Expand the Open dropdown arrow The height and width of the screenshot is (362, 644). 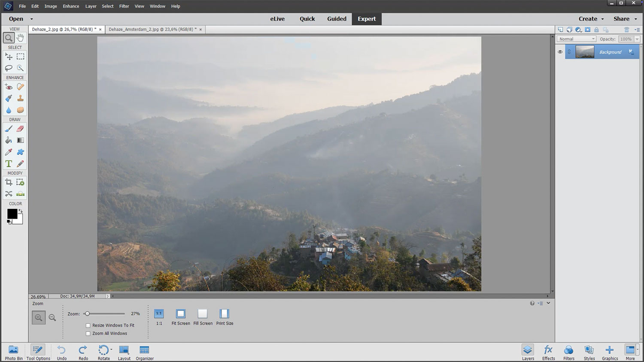(31, 19)
